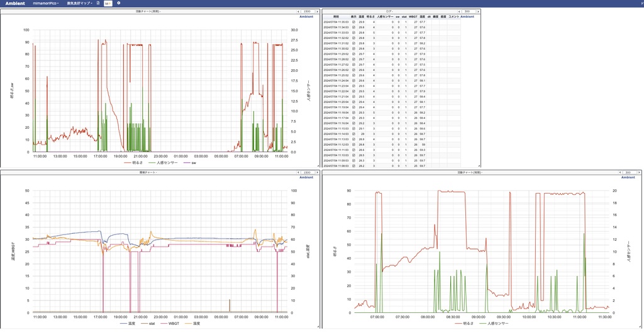Go to next page in the log panel
This screenshot has height=335, width=644.
coord(478,11)
